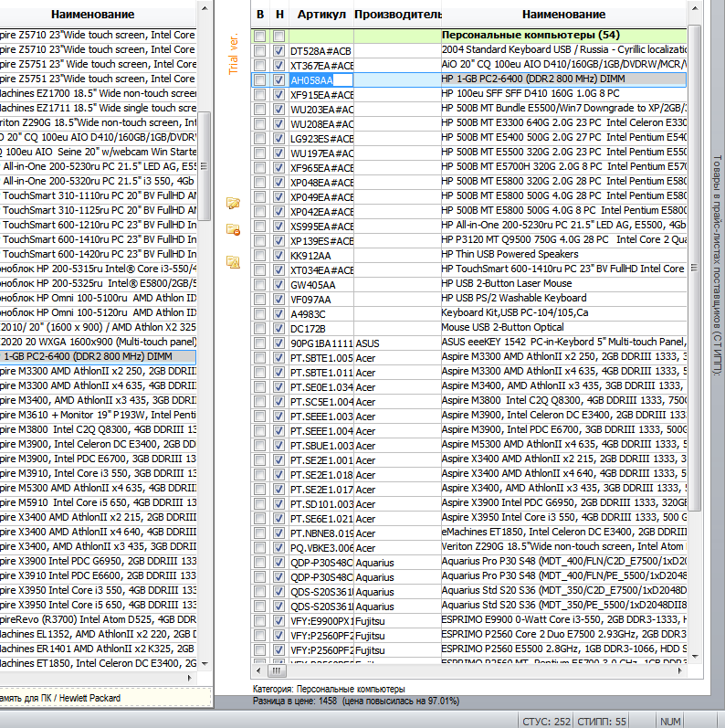Click article cell PT.SD101.003
This screenshot has height=728, width=725.
pyautogui.click(x=321, y=504)
